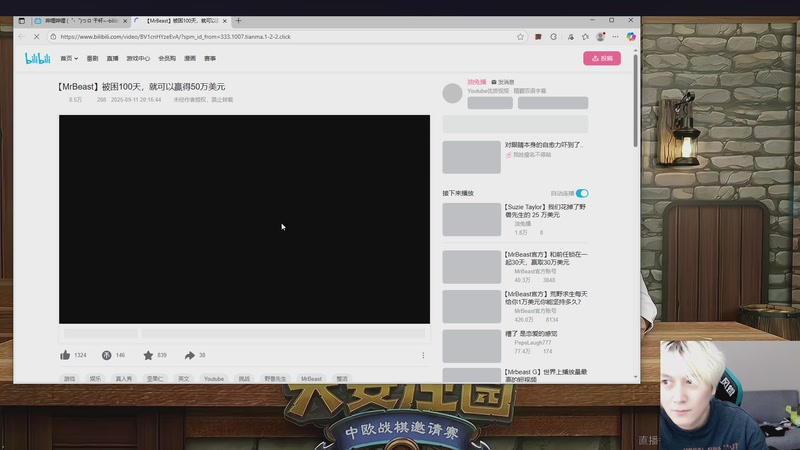Open tab actions menu icon

pyautogui.click(x=21, y=21)
